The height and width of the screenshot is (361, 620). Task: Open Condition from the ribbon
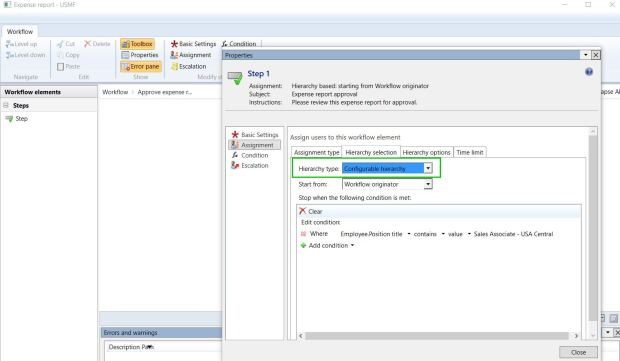(239, 44)
